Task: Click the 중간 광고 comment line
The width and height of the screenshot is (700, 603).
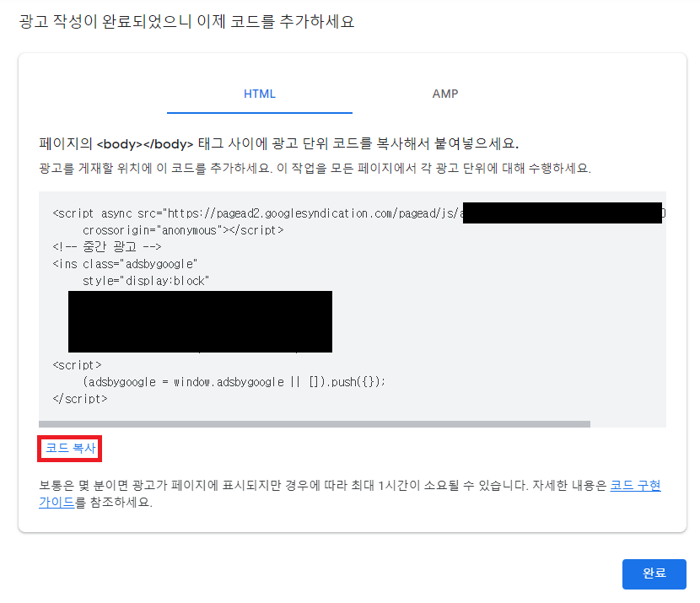Action: (x=107, y=247)
